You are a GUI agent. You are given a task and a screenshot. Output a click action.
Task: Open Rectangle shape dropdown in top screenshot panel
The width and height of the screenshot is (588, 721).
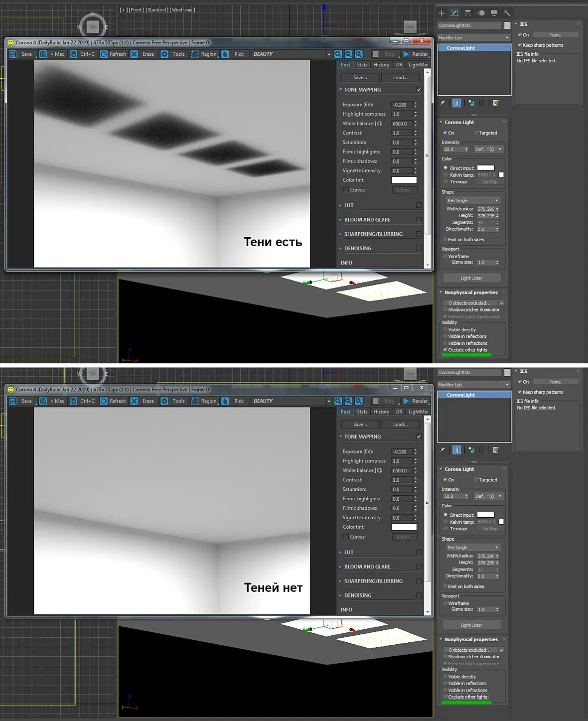472,200
